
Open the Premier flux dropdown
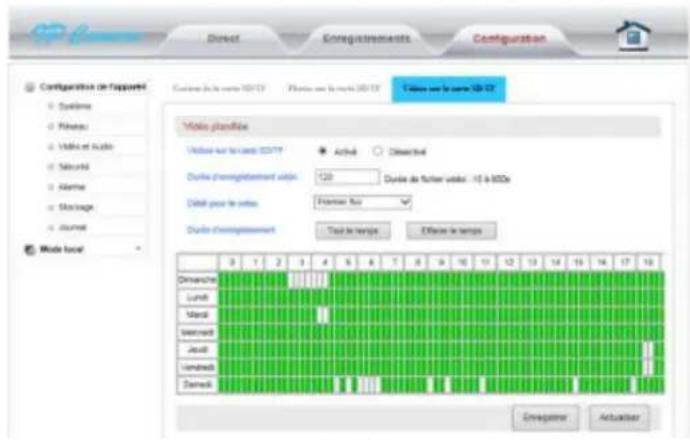coord(363,202)
